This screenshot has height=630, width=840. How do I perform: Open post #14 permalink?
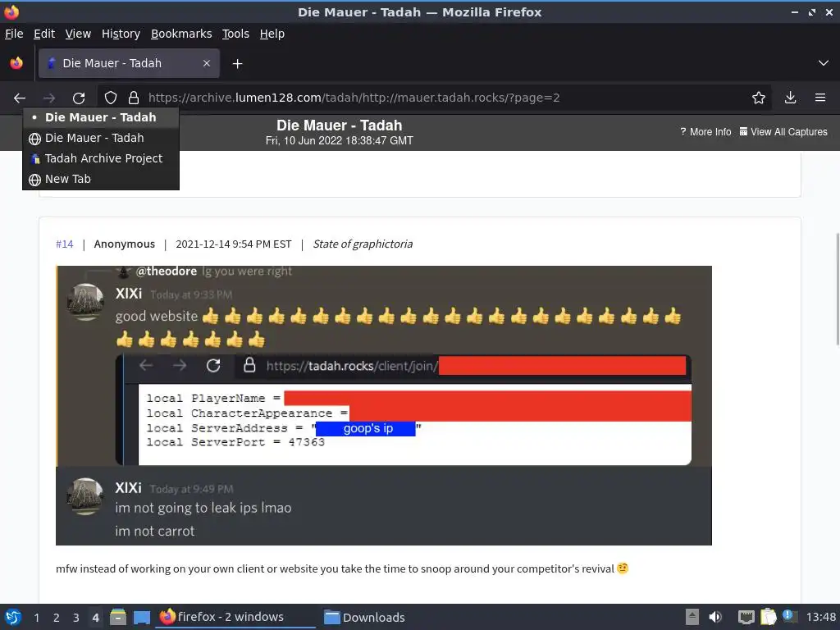click(x=64, y=244)
